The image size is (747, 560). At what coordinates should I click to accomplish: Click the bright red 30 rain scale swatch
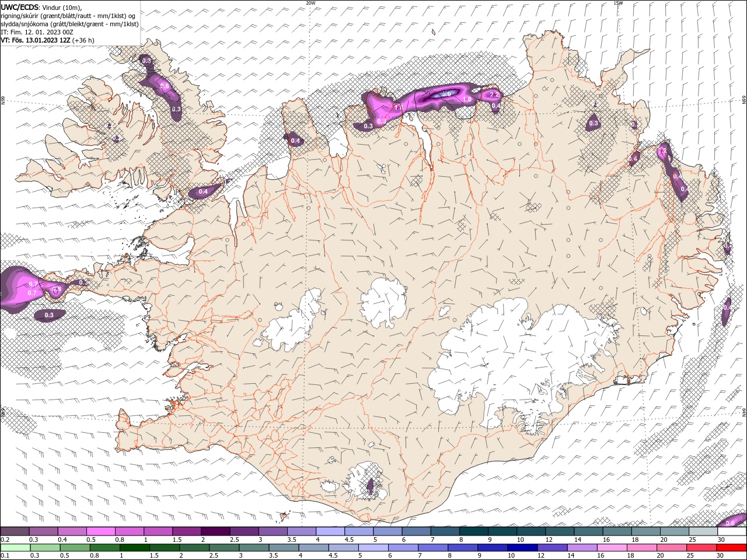731,548
